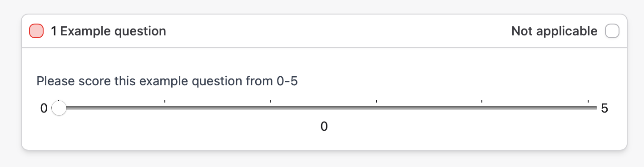Click the Please score this example question prompt
Image resolution: width=644 pixels, height=167 pixels.
coord(167,81)
